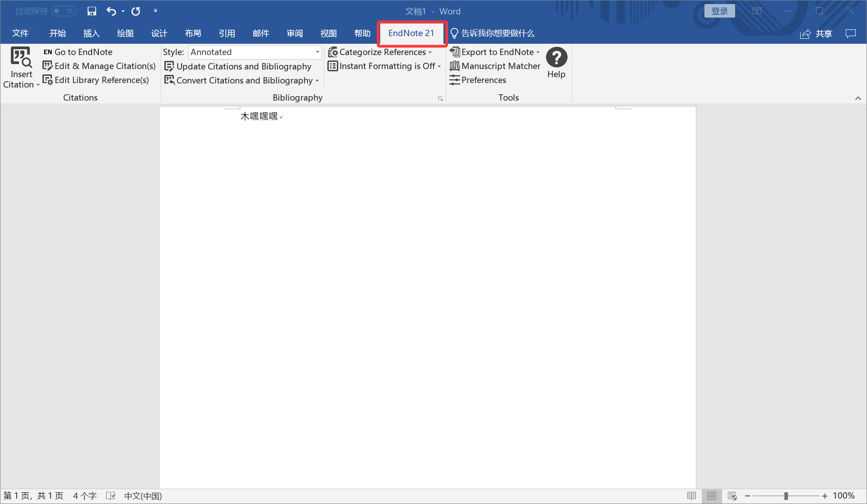
Task: Switch to Read Mode view
Action: [691, 496]
